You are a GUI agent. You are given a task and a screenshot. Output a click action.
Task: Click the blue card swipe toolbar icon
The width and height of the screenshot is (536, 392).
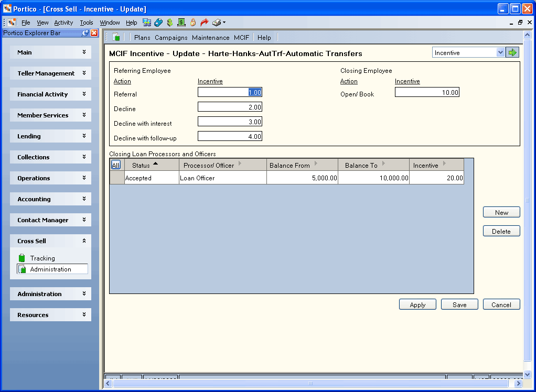[158, 23]
